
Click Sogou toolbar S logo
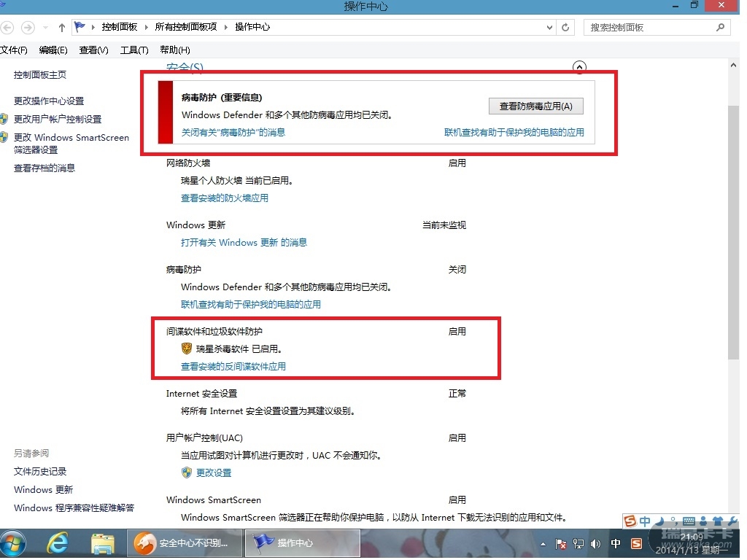click(630, 521)
